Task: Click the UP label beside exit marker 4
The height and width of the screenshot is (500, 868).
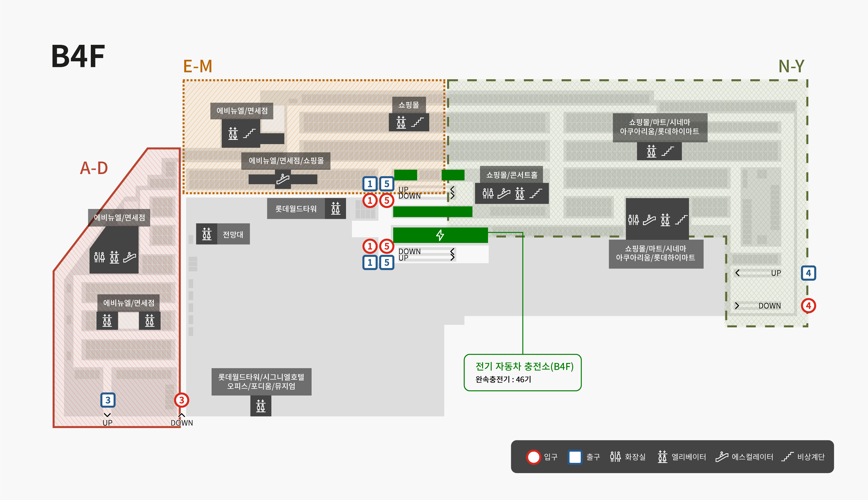Action: (x=776, y=273)
